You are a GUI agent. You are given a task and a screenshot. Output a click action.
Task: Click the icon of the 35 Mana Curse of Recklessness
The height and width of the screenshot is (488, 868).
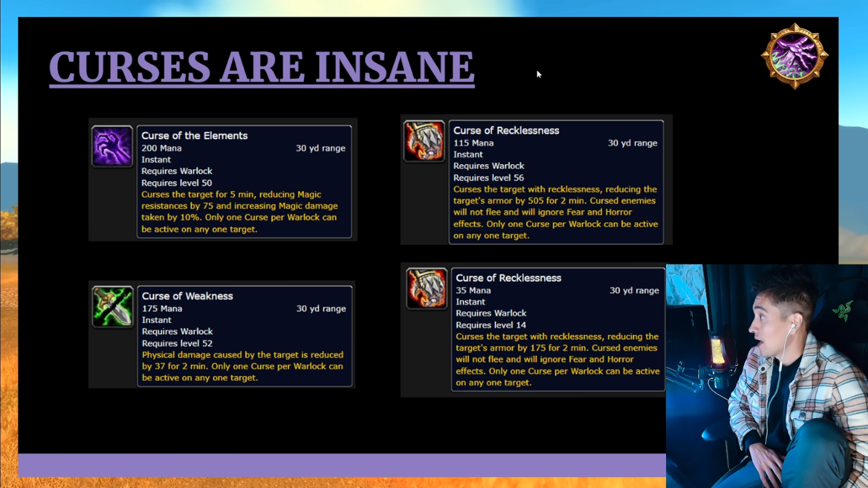[426, 289]
